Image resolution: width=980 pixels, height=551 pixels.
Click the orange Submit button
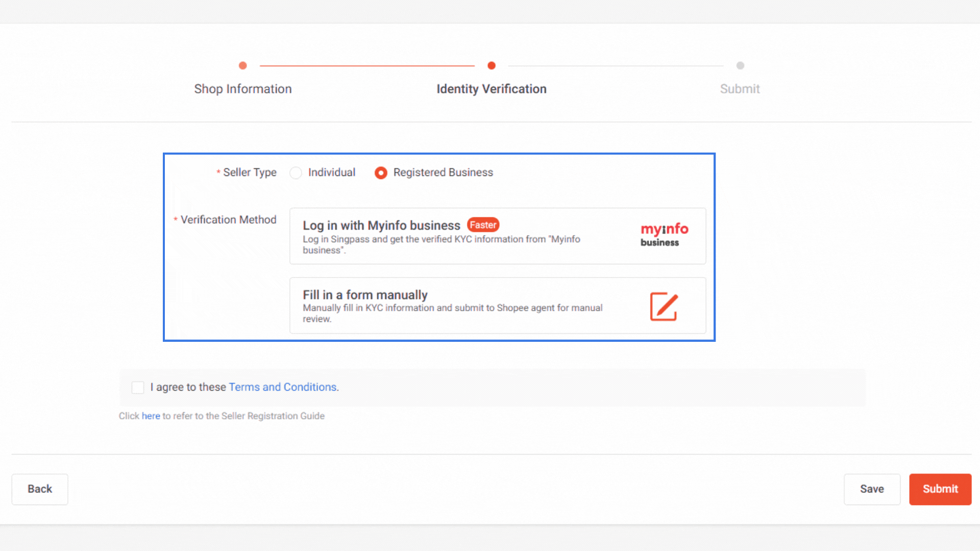[940, 489]
